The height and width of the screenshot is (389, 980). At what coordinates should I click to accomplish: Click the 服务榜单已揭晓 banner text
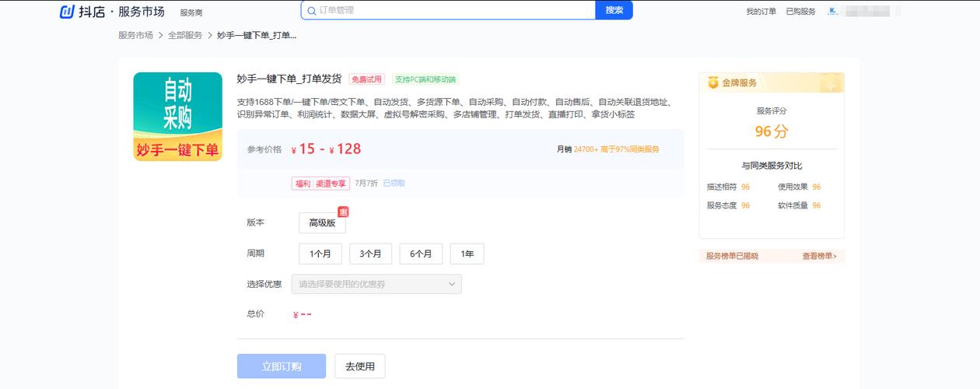point(732,256)
